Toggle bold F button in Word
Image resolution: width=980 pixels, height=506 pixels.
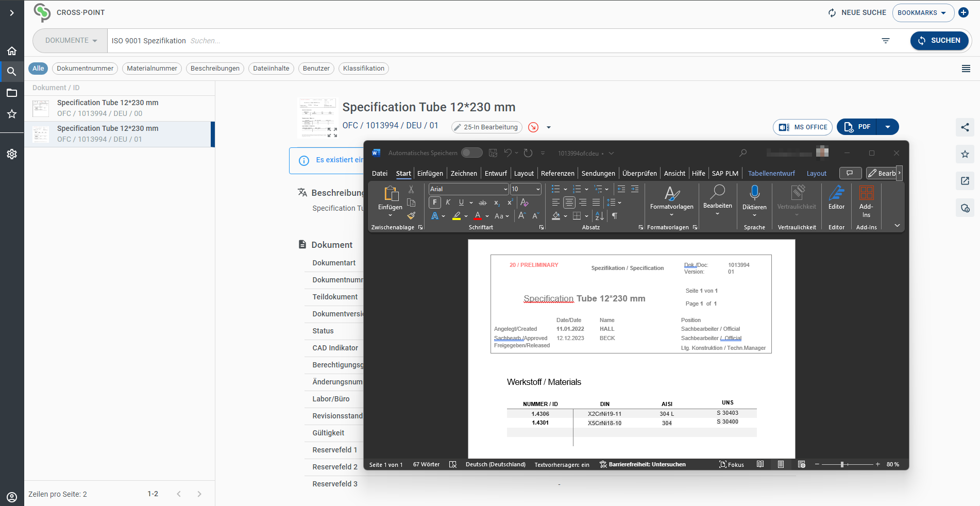coord(435,203)
